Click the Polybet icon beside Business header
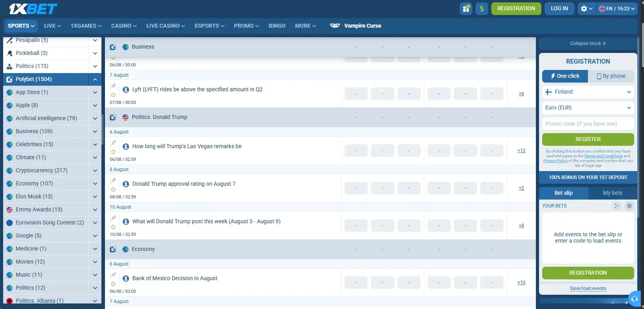Viewport: 644px width, 309px height. tap(113, 47)
